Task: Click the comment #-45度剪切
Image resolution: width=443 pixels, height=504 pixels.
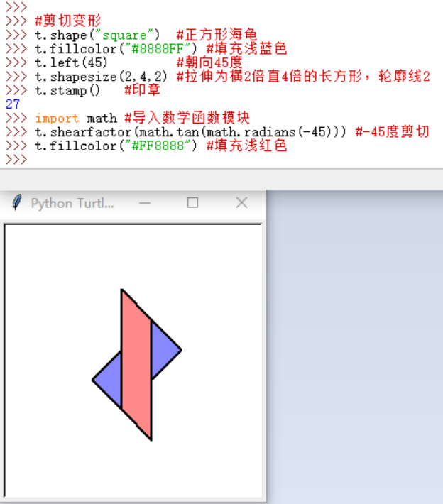Action: [x=392, y=132]
